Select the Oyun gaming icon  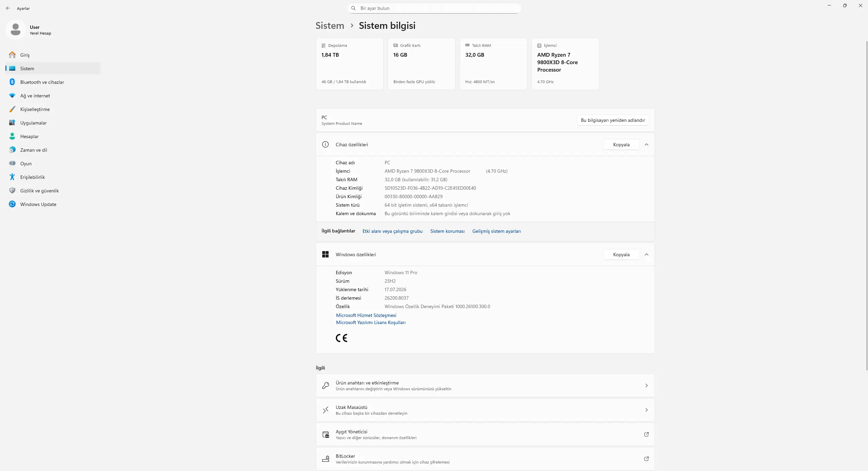12,163
